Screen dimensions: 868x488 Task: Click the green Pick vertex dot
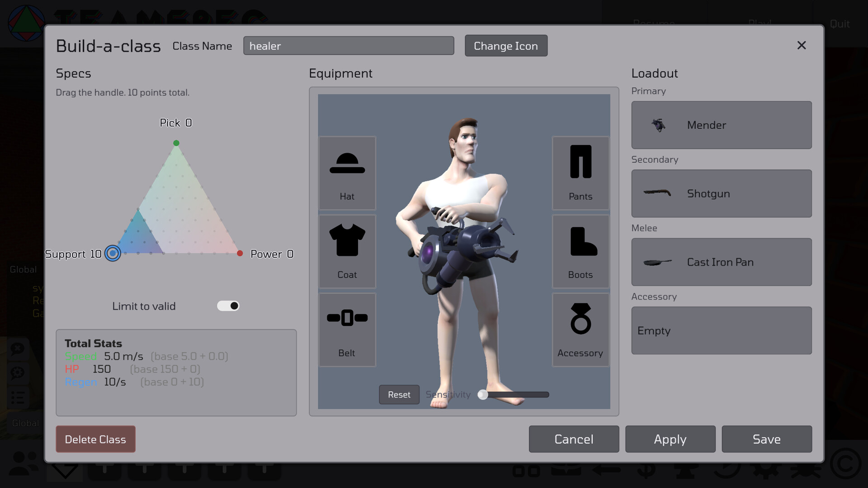pyautogui.click(x=176, y=143)
